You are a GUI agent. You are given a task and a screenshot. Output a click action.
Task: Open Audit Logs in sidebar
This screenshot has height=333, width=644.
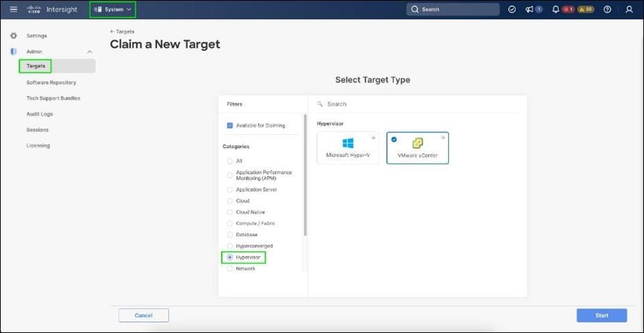coord(40,114)
